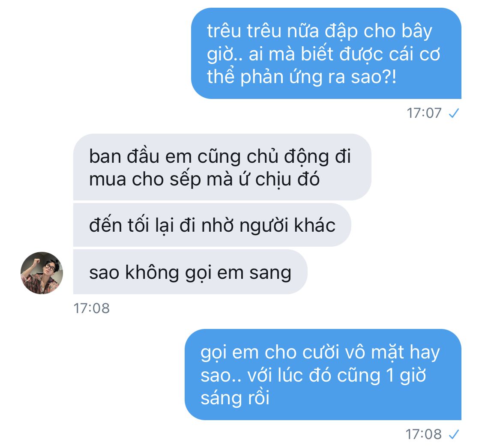Click the delivered checkmark beside outgoing 17:08
482x448 pixels.
coord(454,434)
